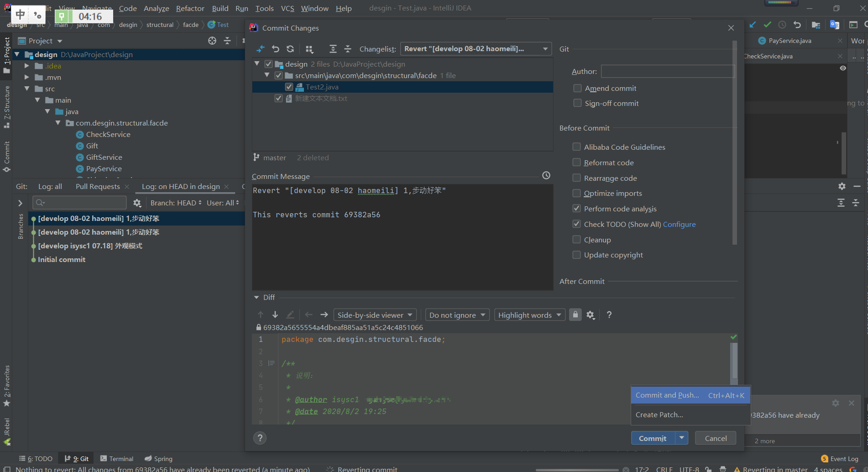Click the Group By icon in the commit toolbar
868x472 pixels.
pyautogui.click(x=309, y=49)
